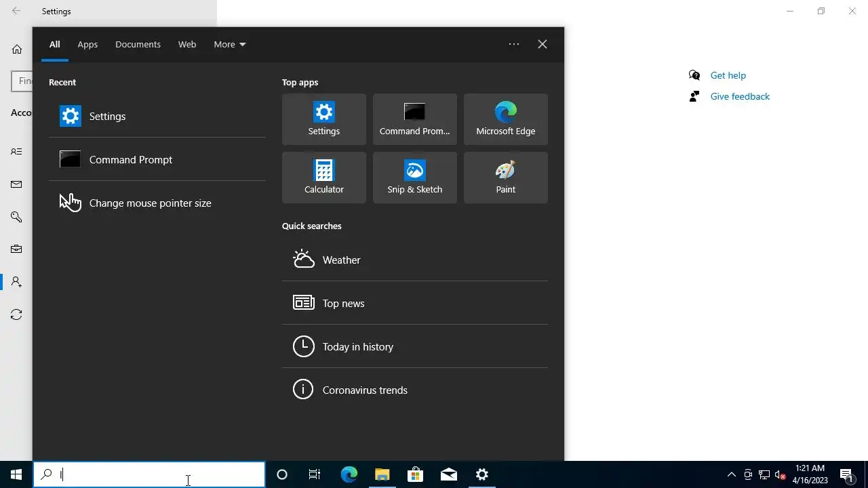This screenshot has width=868, height=488.
Task: Open Today in history quick search
Action: click(415, 346)
